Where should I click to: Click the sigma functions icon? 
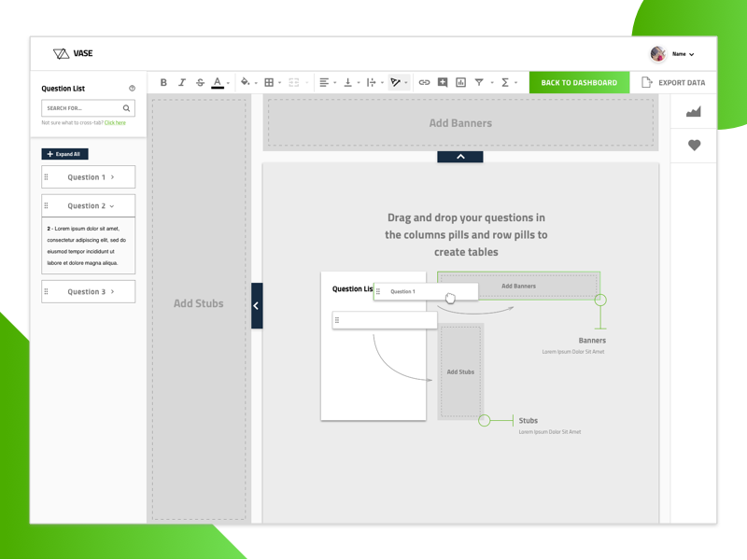(505, 82)
